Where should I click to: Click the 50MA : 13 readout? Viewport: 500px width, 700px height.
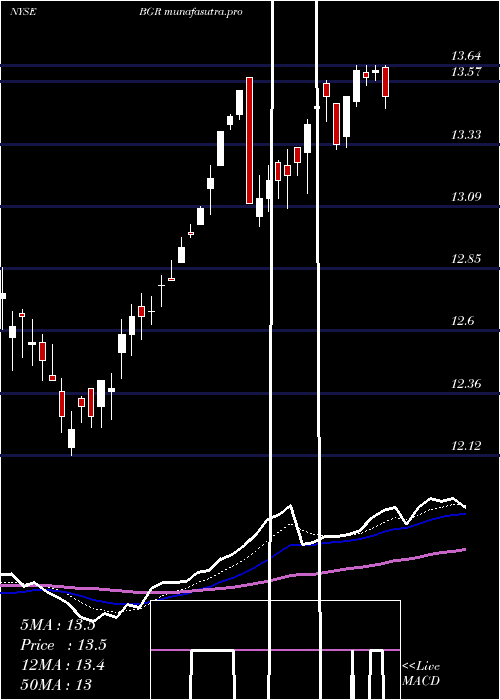point(56,684)
